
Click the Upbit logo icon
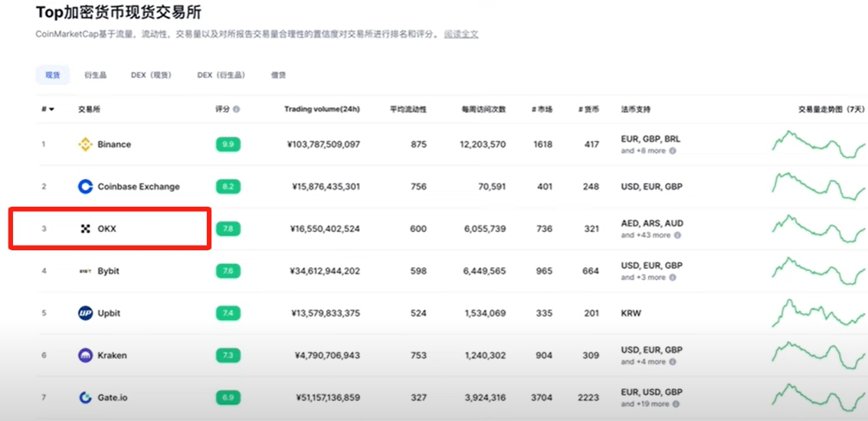[x=85, y=313]
